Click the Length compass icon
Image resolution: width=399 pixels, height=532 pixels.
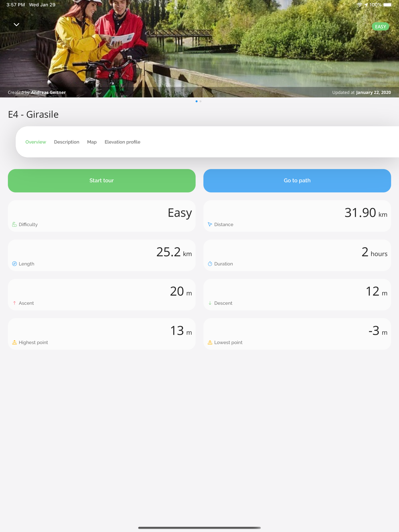[x=14, y=264]
